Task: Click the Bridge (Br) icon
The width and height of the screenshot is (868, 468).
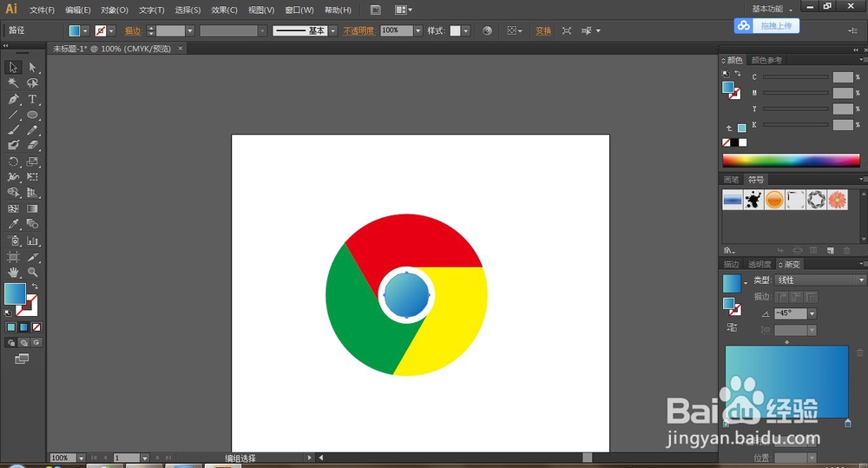Action: [375, 10]
